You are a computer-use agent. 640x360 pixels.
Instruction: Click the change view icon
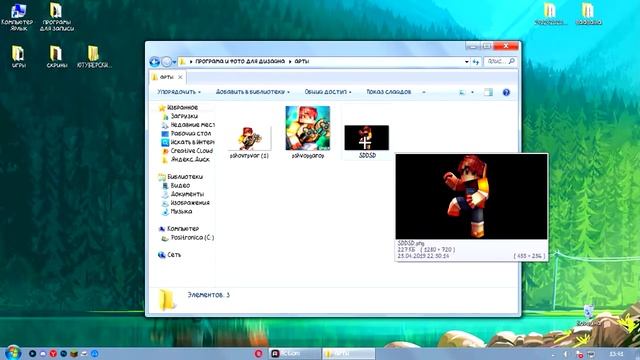[462, 93]
